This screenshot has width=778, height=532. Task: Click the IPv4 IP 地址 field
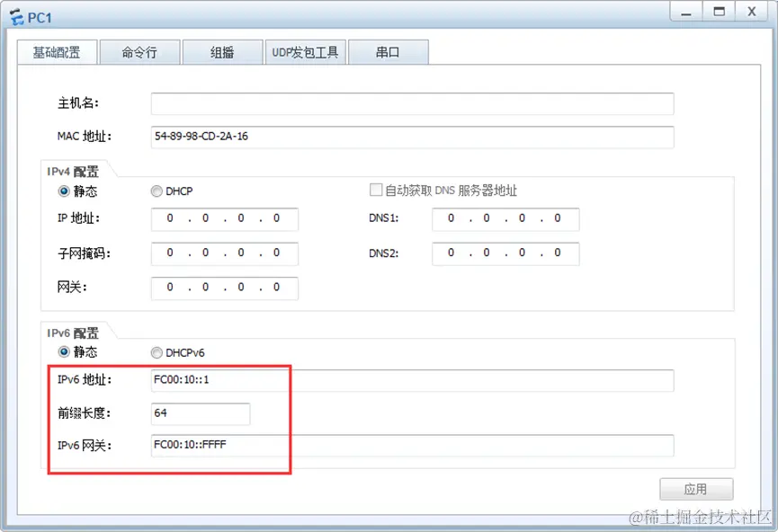click(x=225, y=219)
